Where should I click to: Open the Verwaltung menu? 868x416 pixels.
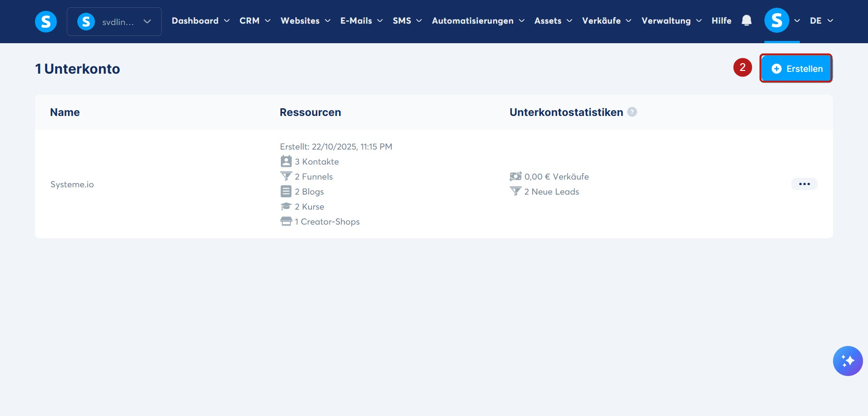672,21
